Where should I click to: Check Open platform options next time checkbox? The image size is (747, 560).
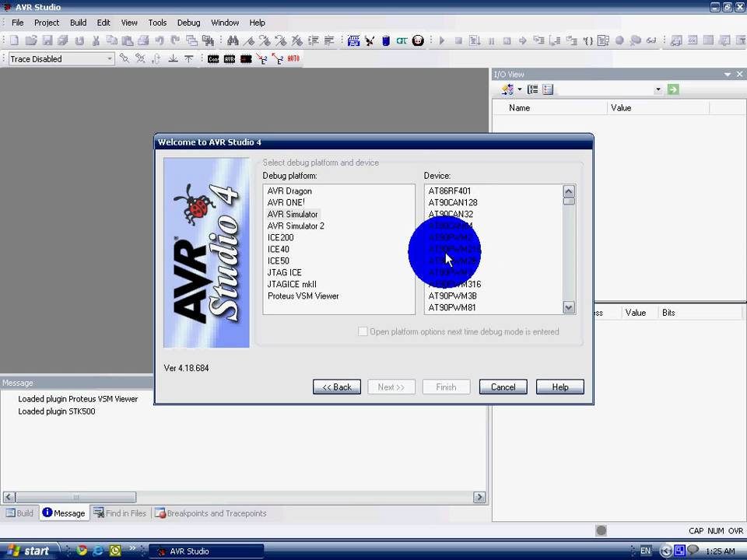363,331
